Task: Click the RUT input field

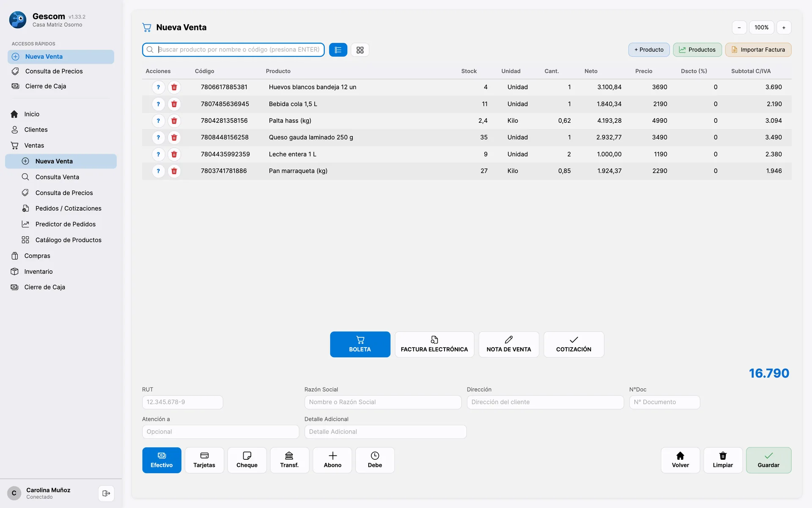Action: tap(182, 402)
